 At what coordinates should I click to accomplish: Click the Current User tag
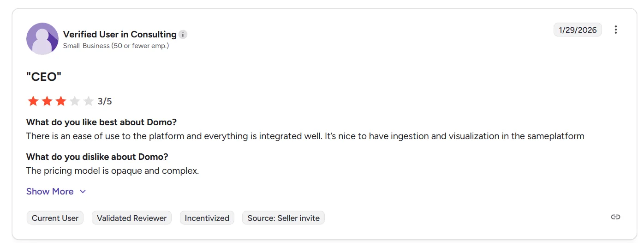pos(55,218)
